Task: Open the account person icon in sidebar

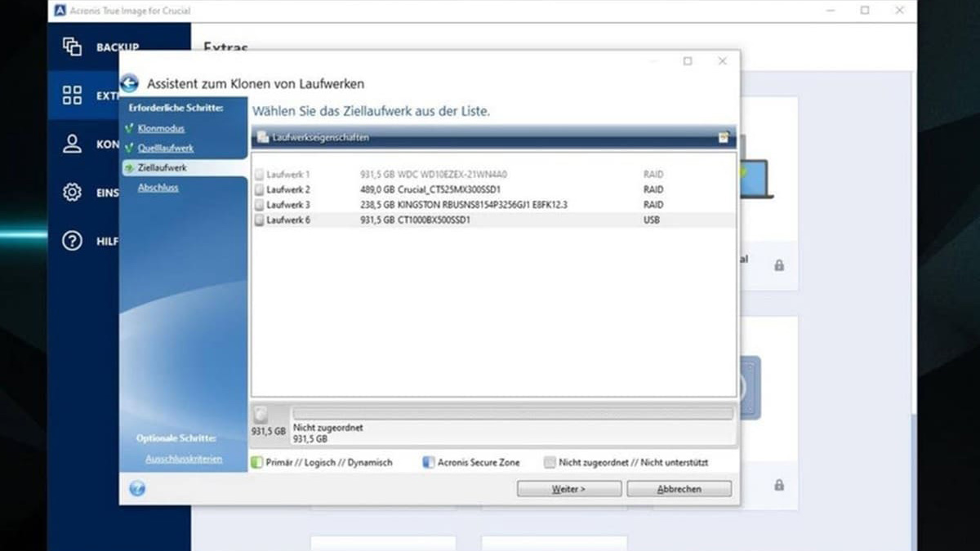Action: 73,144
